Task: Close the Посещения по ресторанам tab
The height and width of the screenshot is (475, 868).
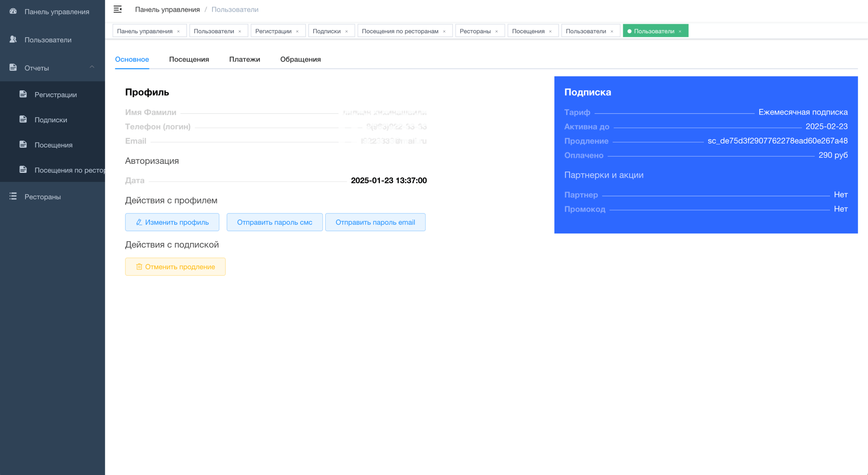Action: (444, 31)
